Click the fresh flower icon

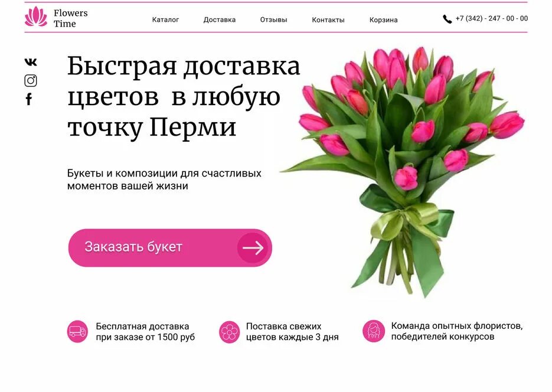coord(229,332)
